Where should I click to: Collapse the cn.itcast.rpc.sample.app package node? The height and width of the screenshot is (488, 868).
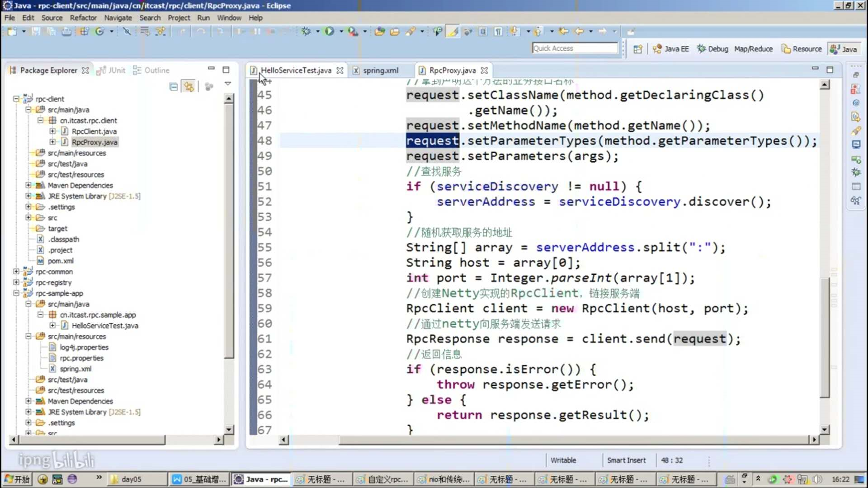[x=41, y=314]
